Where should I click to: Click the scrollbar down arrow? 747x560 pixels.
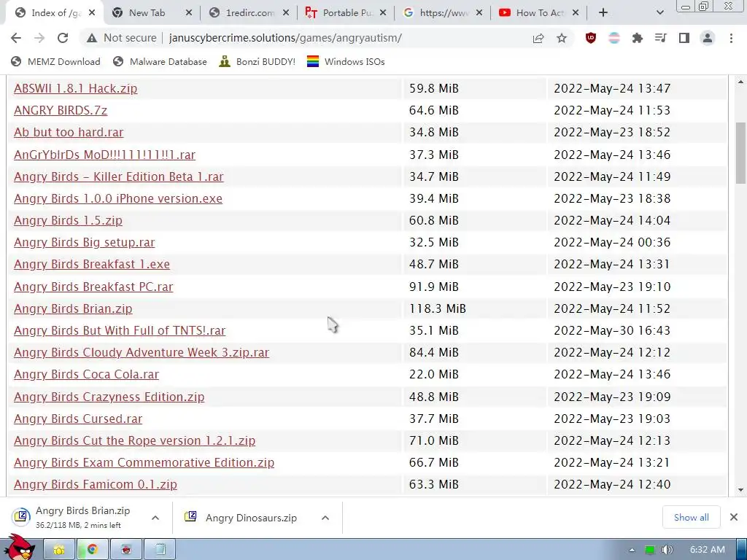pos(741,489)
